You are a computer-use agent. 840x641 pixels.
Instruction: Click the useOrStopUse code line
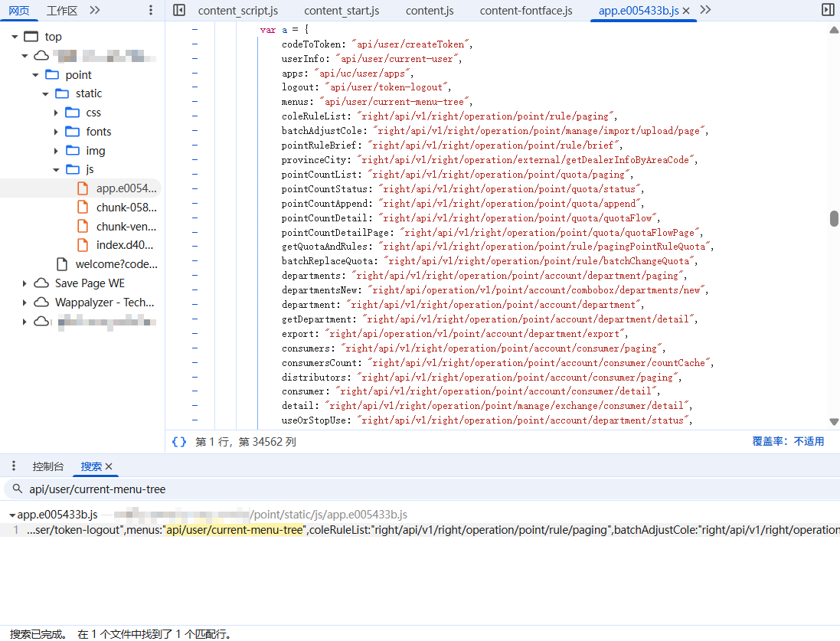(x=487, y=420)
